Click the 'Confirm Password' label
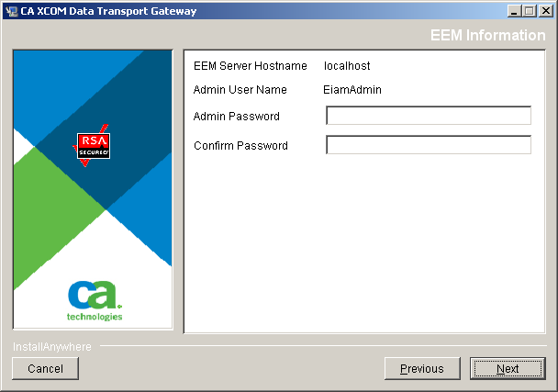This screenshot has width=558, height=392. coord(241,146)
